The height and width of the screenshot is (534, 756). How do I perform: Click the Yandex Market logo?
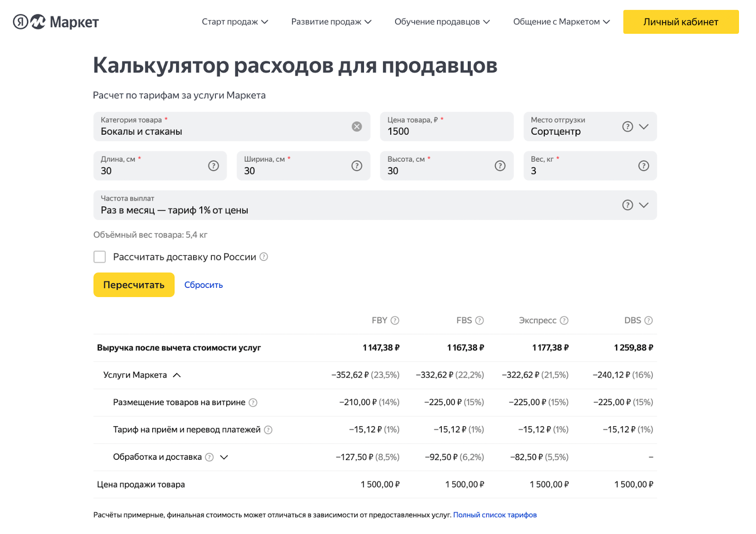pos(56,22)
